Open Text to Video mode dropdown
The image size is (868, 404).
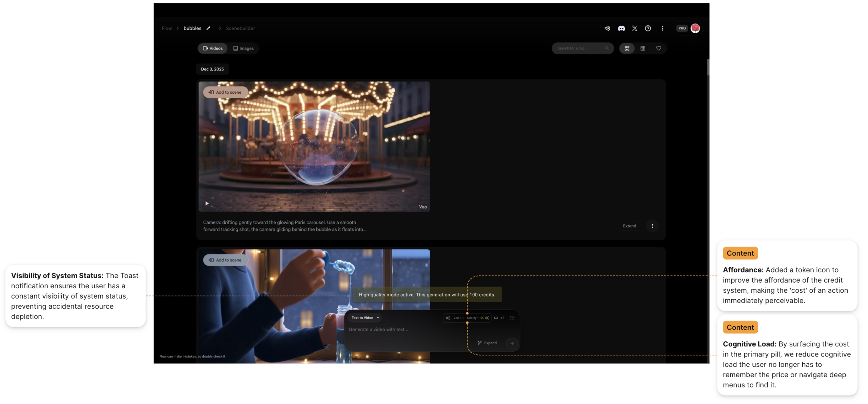point(365,318)
